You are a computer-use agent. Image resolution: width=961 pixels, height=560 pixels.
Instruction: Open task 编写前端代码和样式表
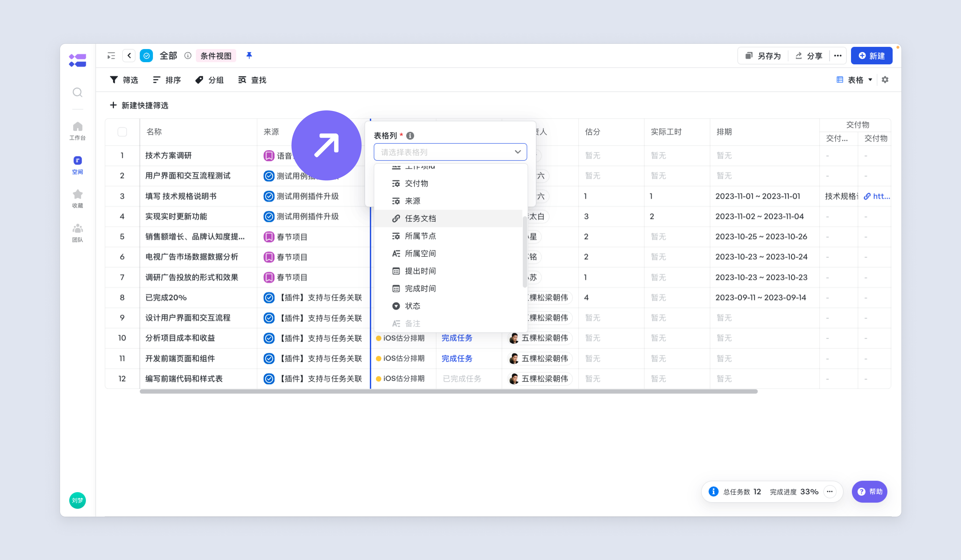pyautogui.click(x=184, y=379)
